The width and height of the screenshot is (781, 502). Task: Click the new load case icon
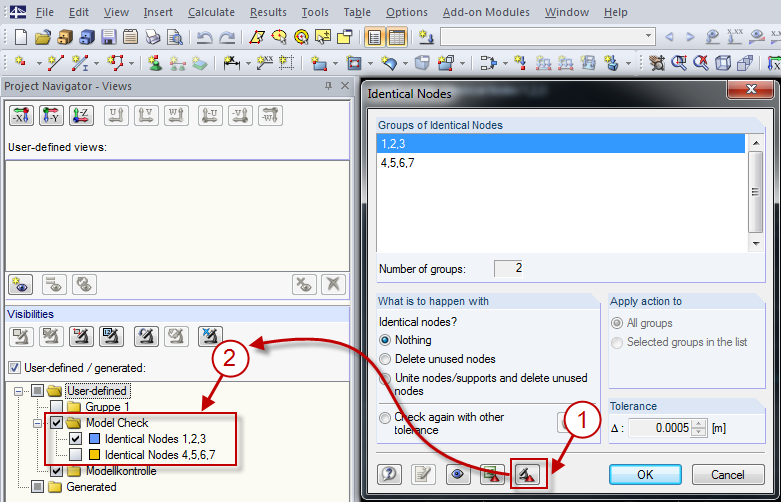tap(426, 37)
